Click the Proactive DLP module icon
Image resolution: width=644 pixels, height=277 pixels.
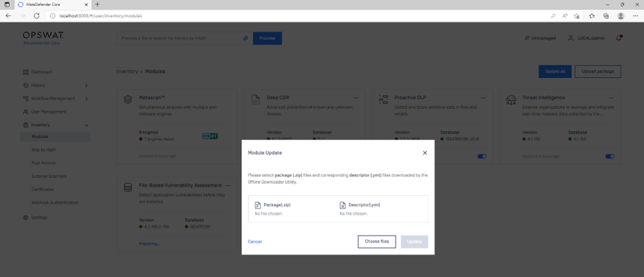(383, 99)
